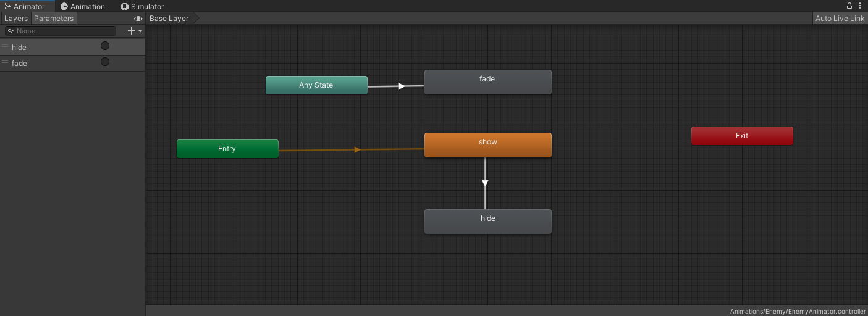
Task: Switch to the Animation tab
Action: coord(82,6)
